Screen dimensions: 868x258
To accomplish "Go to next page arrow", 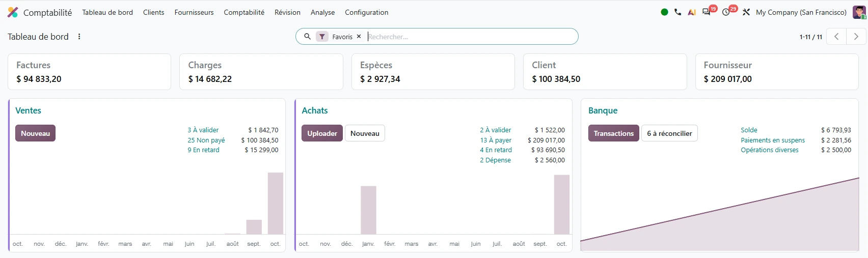I will 856,37.
